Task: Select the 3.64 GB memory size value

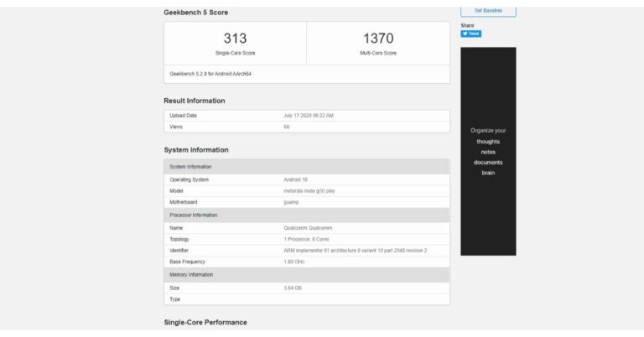Action: 293,288
